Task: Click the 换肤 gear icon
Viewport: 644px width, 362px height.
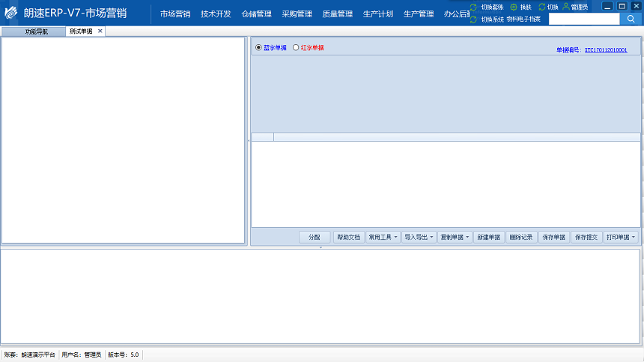Action: tap(514, 7)
